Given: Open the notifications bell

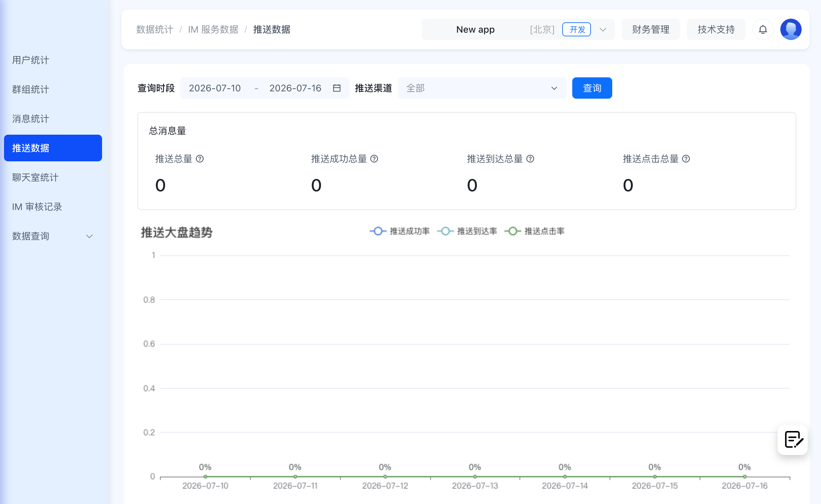Looking at the screenshot, I should [x=763, y=29].
